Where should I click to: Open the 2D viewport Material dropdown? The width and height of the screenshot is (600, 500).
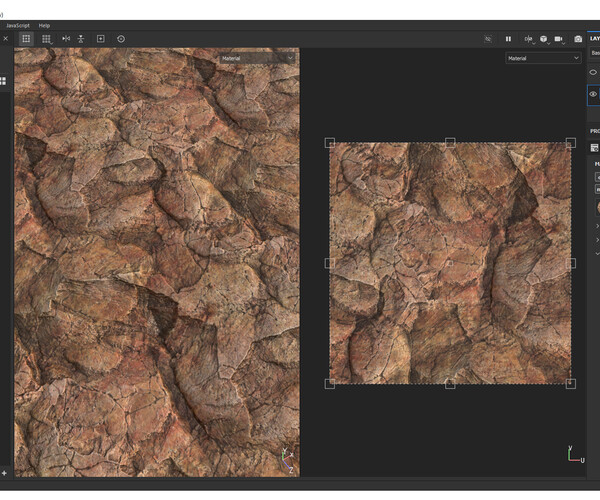tap(543, 58)
